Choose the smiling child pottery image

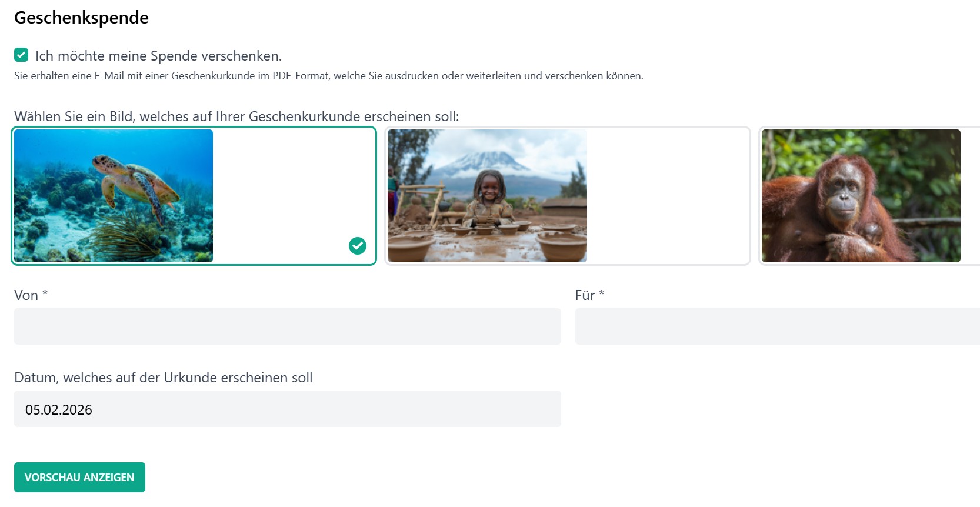click(487, 196)
